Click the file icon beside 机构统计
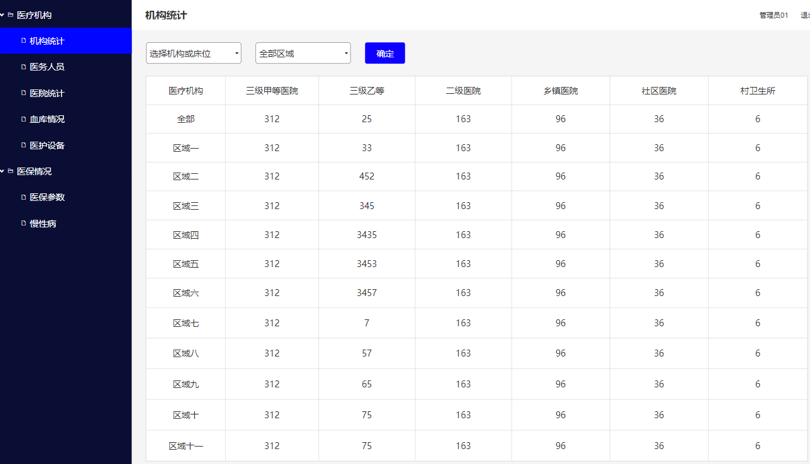810x464 pixels. click(x=24, y=41)
